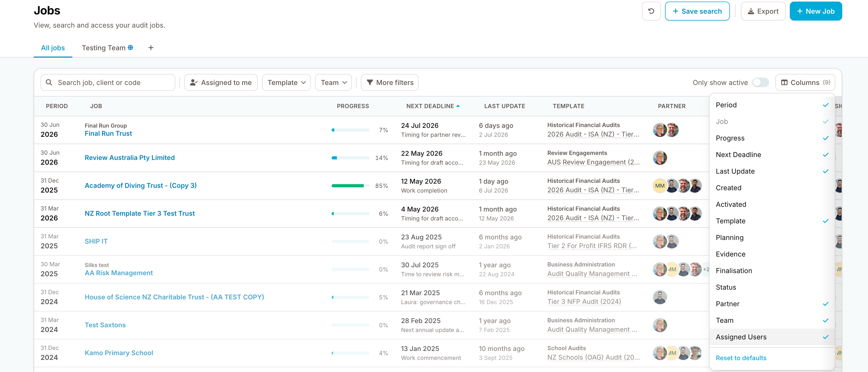The width and height of the screenshot is (868, 372).
Task: Click the partner avatar for Review Australia Pty Limited
Action: pos(660,158)
